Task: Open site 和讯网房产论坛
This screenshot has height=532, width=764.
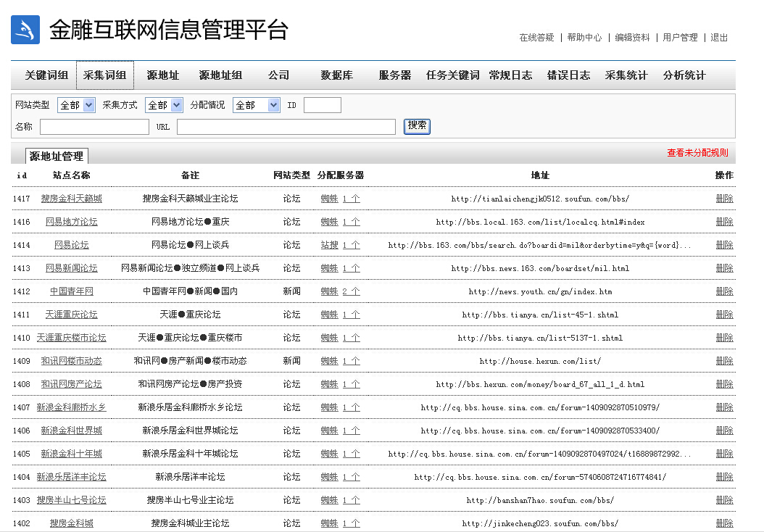Action: coord(72,384)
